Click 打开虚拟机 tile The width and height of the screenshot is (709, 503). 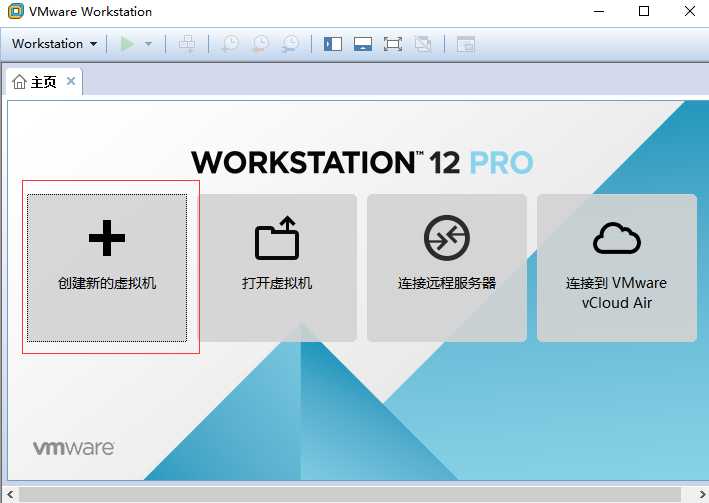coord(277,268)
